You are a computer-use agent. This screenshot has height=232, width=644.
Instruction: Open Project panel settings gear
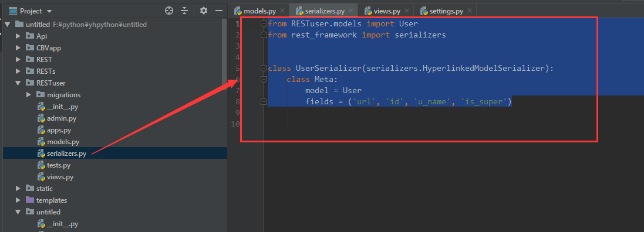[x=204, y=11]
